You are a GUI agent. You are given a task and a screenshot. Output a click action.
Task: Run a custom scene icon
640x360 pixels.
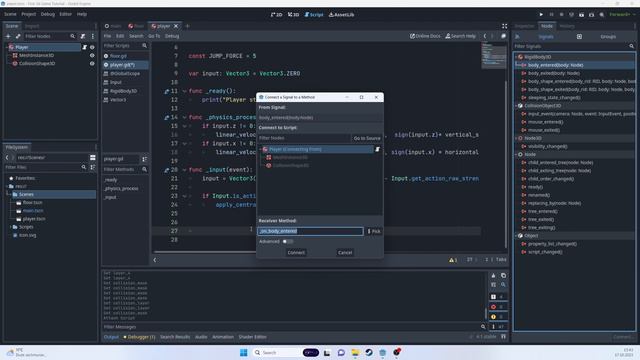591,14
